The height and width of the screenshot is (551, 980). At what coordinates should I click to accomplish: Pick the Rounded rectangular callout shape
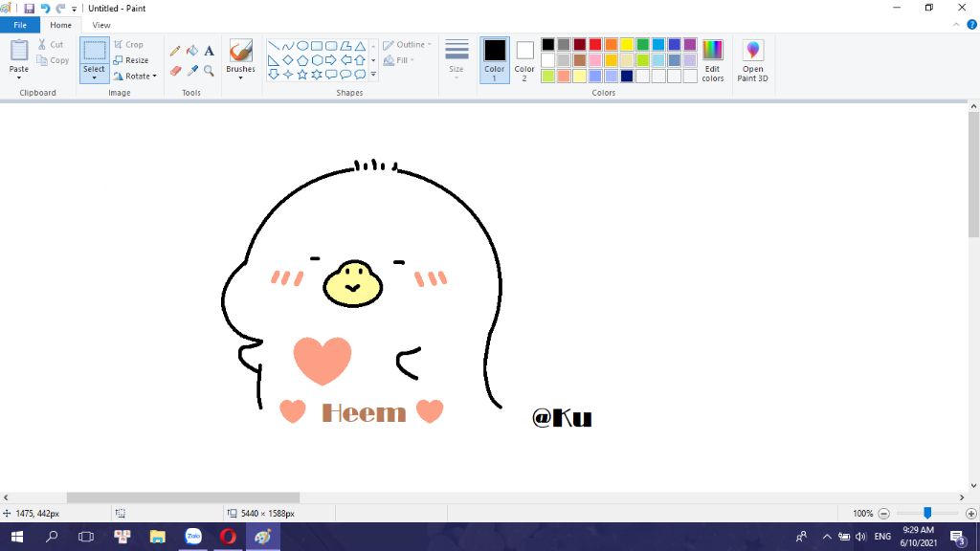[331, 75]
